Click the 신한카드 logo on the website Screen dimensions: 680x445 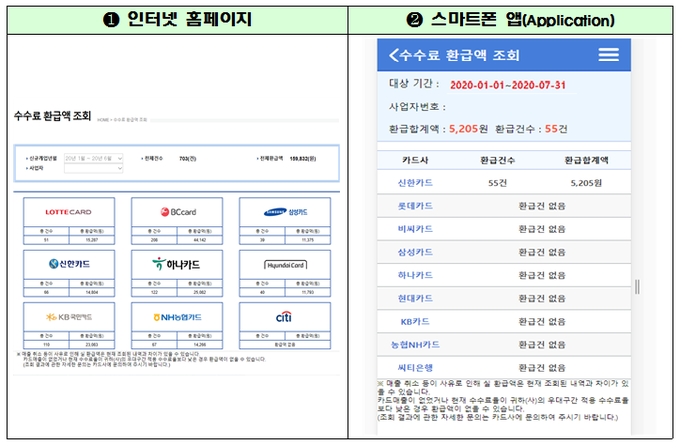pyautogui.click(x=69, y=264)
